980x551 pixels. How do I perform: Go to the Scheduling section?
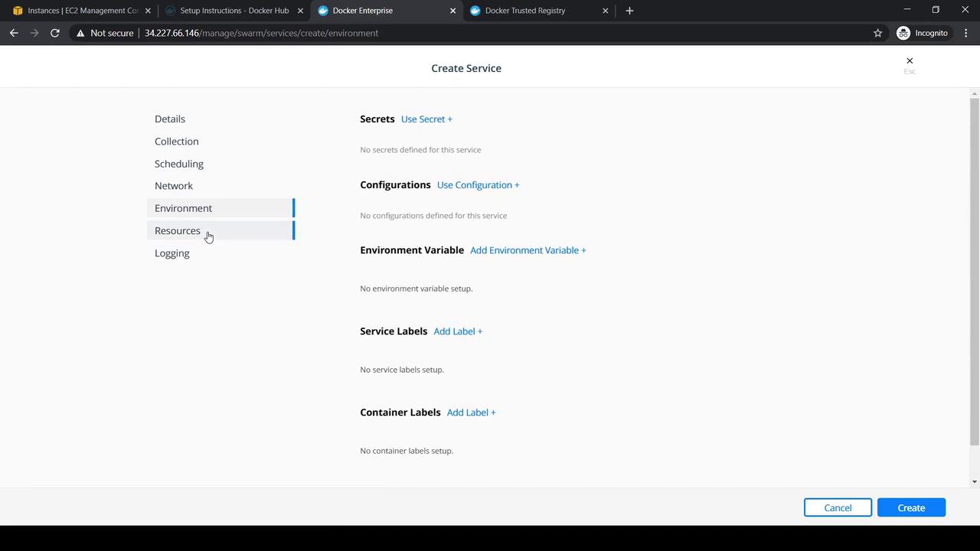[179, 164]
